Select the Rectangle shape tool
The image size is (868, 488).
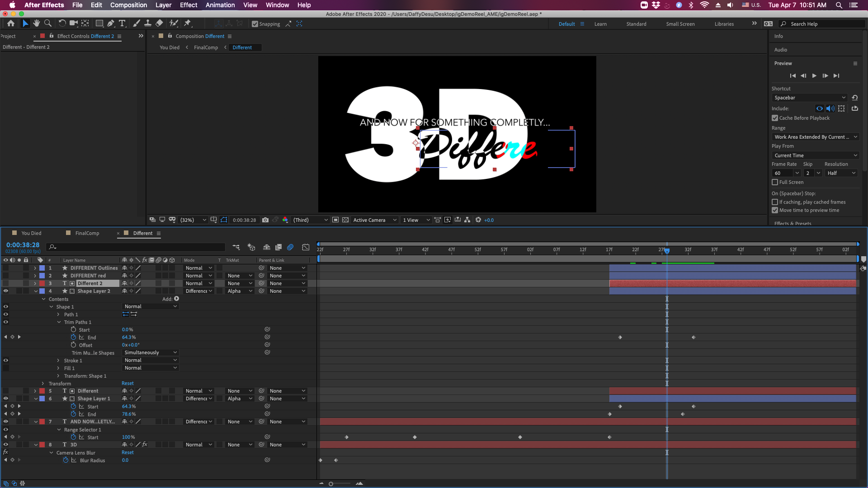tap(99, 23)
